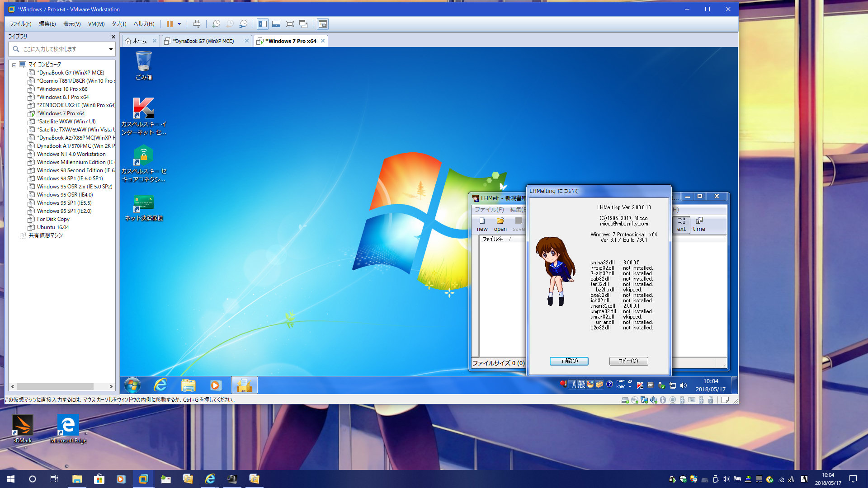Click the VMware CD/DVD device status icon
Image resolution: width=868 pixels, height=488 pixels.
[x=635, y=400]
